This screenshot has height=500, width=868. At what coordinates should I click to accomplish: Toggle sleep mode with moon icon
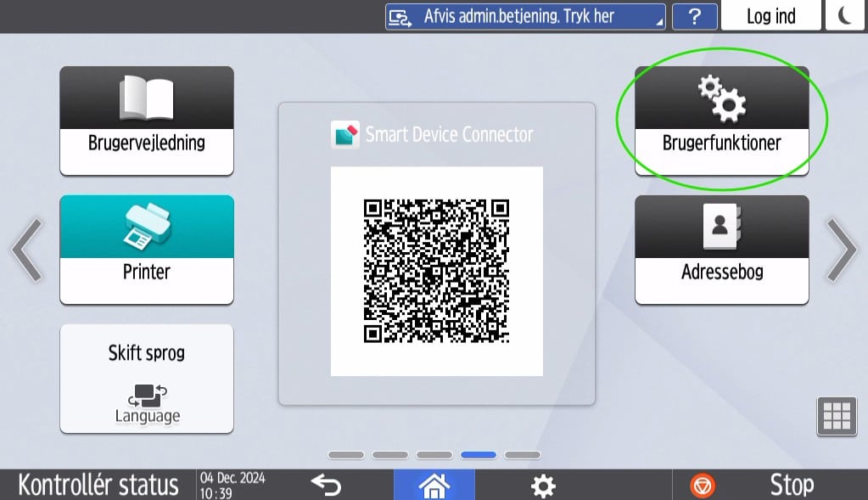845,16
